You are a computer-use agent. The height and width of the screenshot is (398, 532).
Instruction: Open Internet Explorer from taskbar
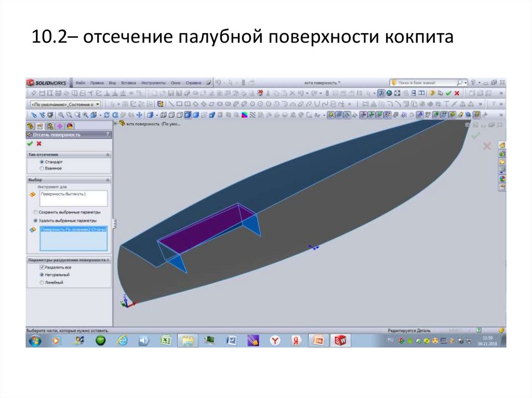[x=122, y=340]
